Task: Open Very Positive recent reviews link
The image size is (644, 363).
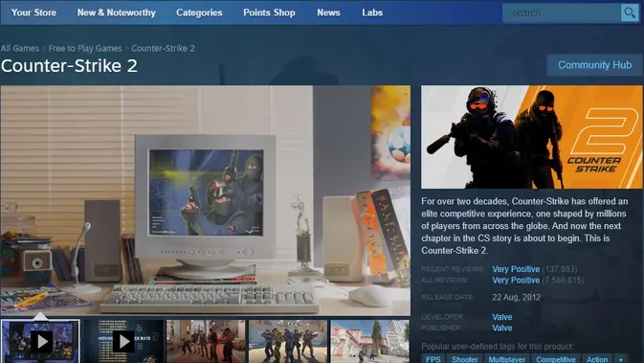Action: click(x=516, y=269)
